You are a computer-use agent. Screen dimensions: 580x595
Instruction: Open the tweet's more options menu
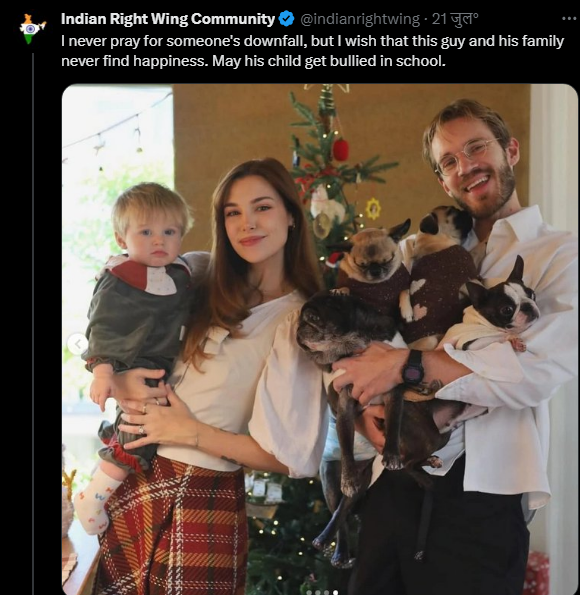569,18
